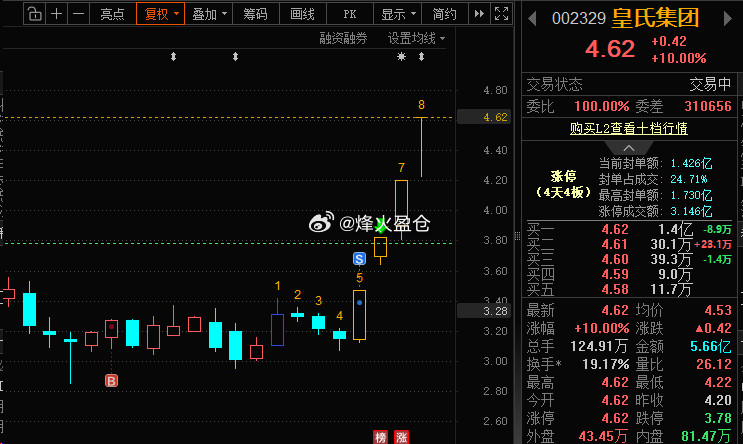The image size is (743, 444).
Task: Click 外盘 value 43.45万
Action: click(x=603, y=436)
